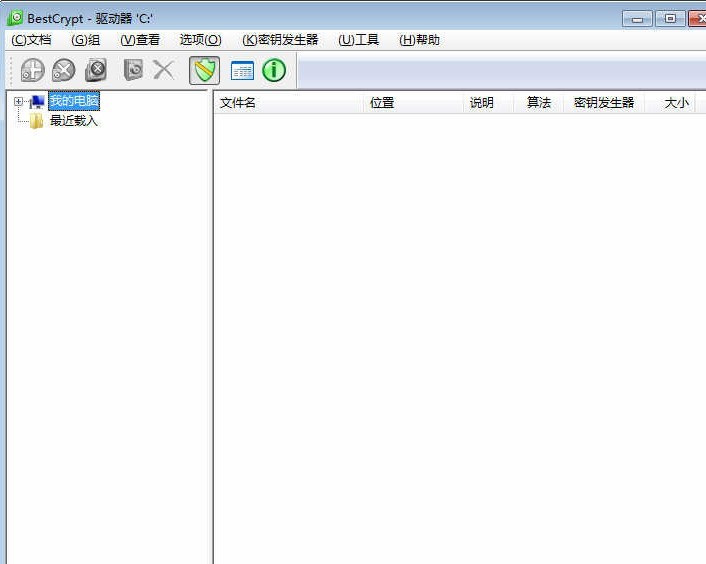Toggle the green shield toolbar button

[x=204, y=70]
